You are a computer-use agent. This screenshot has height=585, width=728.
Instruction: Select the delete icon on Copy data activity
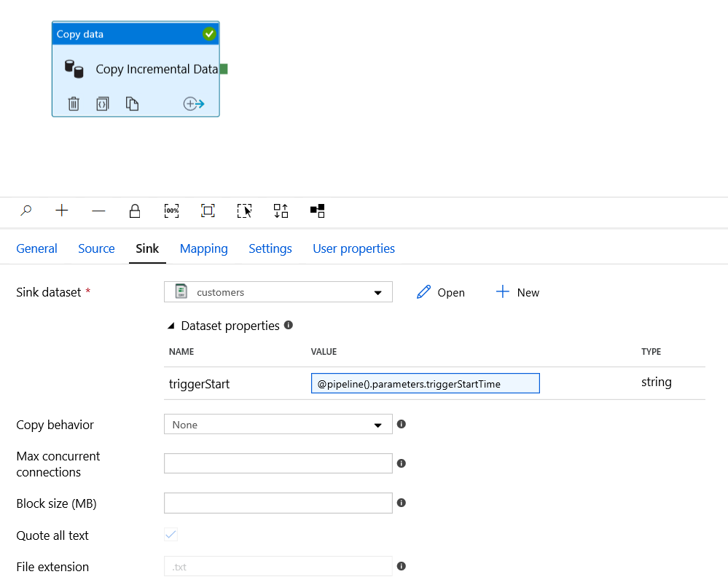73,103
